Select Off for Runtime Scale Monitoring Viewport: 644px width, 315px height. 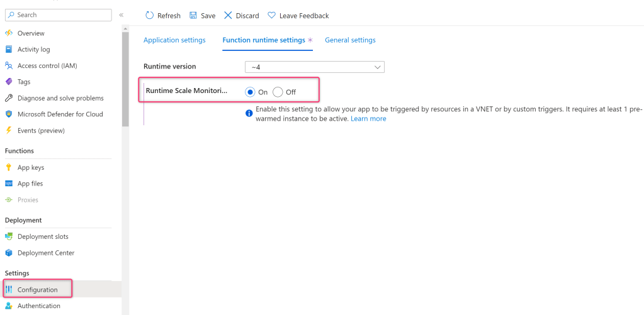278,92
